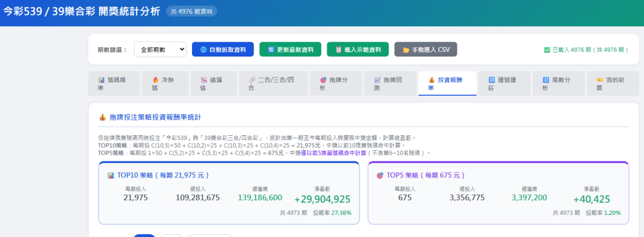Click the TOP5 策略（每期 675 元）title
The height and width of the screenshot is (237, 644).
coord(426,175)
